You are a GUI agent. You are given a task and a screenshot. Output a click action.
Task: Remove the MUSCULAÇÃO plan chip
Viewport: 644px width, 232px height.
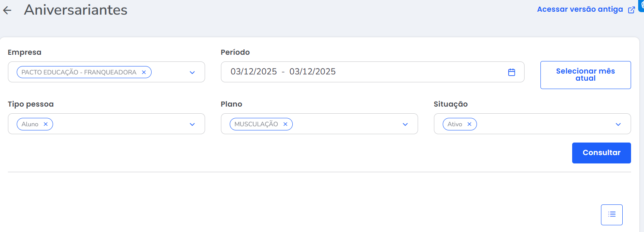click(x=286, y=124)
